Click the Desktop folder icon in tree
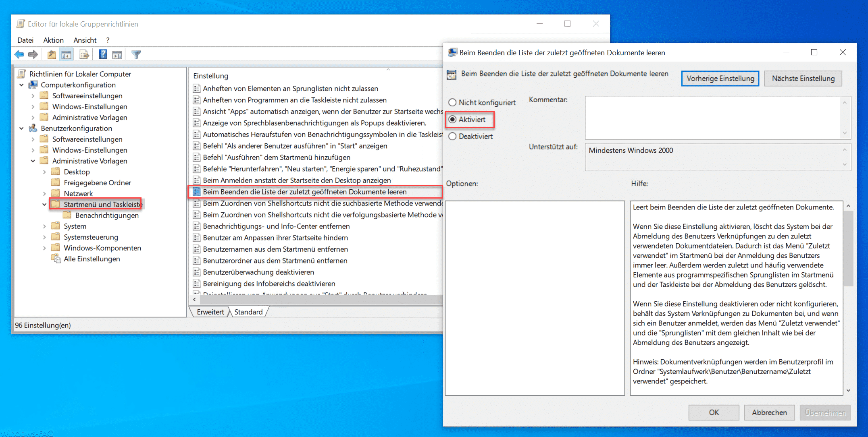The image size is (868, 437). coord(56,172)
